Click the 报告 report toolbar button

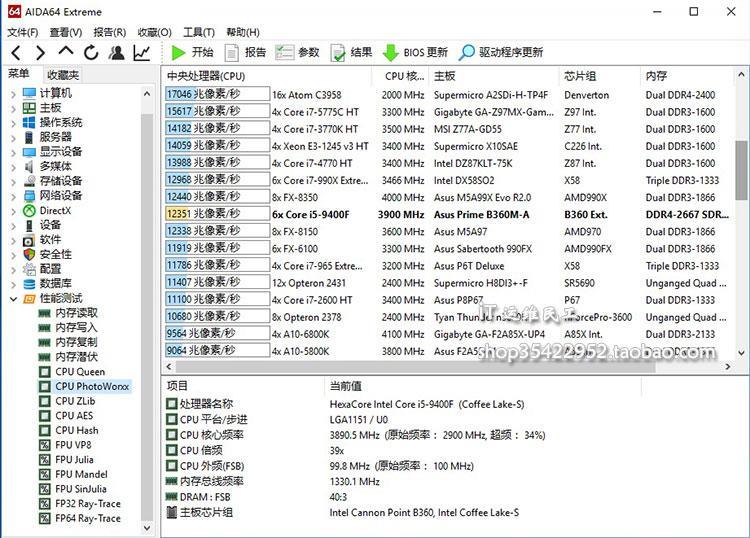coord(246,52)
